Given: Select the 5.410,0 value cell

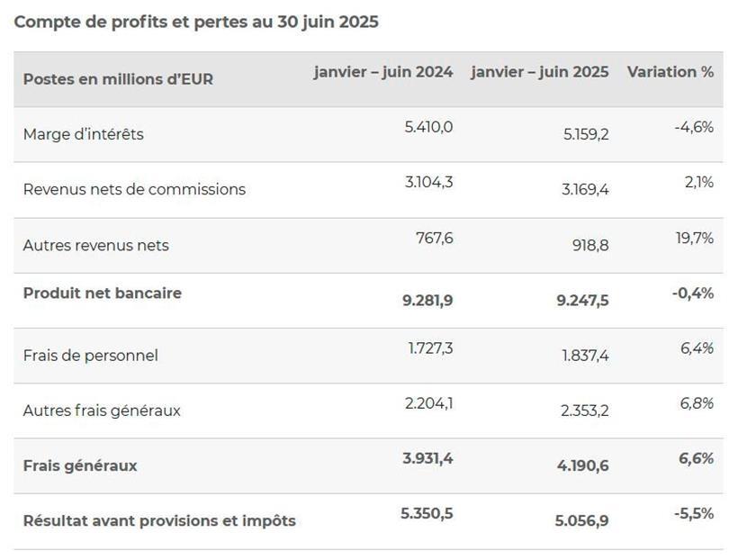Looking at the screenshot, I should [428, 127].
